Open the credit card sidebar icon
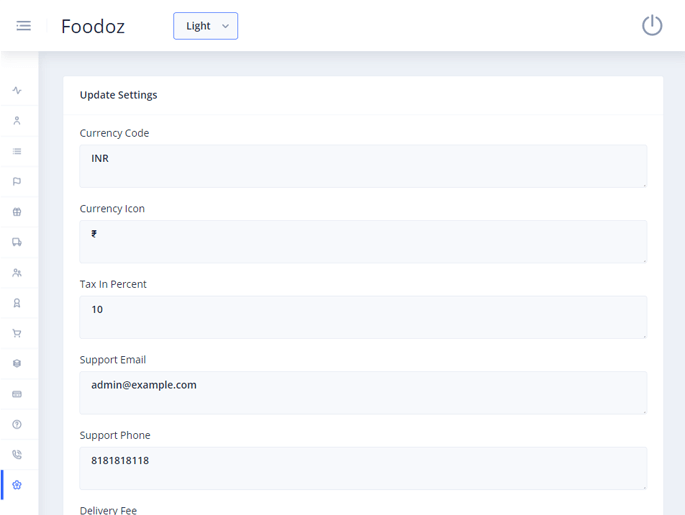685x515 pixels. (x=17, y=394)
